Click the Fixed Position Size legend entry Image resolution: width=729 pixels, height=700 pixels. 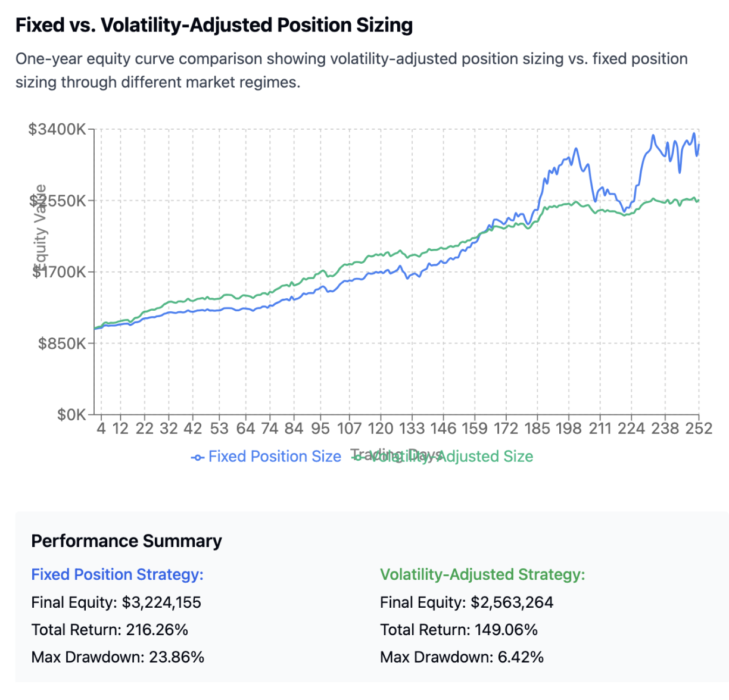tap(274, 457)
